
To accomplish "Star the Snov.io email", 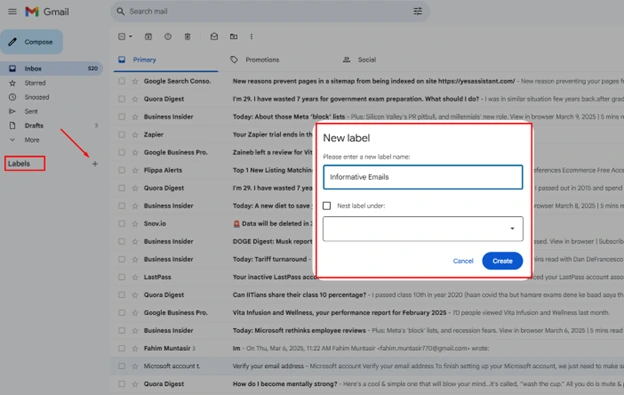I will (x=135, y=224).
